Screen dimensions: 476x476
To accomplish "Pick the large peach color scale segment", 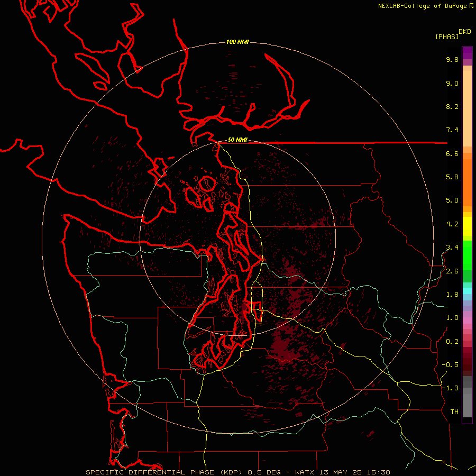I will [x=467, y=108].
